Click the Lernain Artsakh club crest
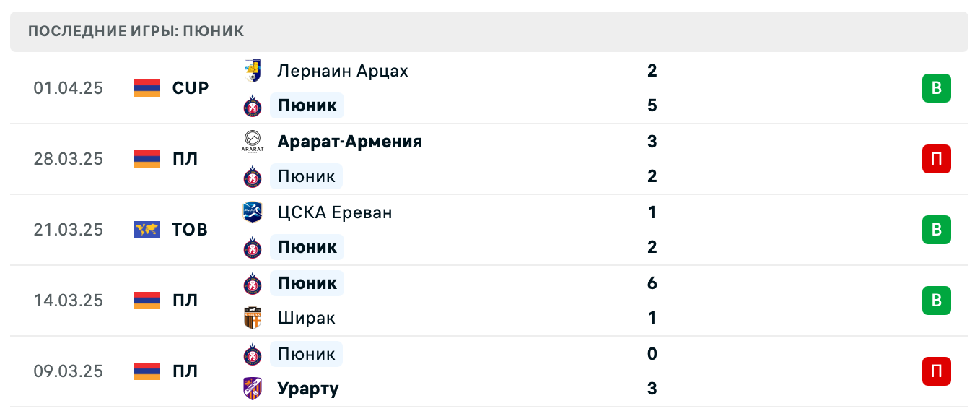Image resolution: width=980 pixels, height=419 pixels. tap(253, 71)
